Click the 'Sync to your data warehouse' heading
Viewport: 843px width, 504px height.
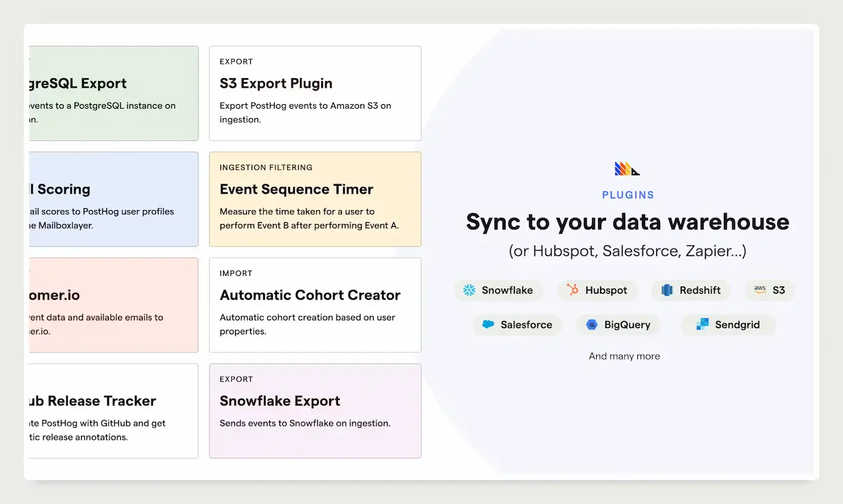click(x=627, y=221)
